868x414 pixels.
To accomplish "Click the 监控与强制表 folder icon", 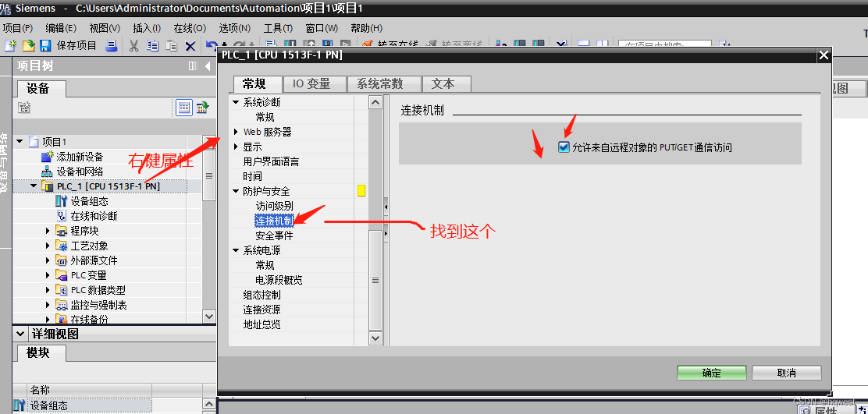I will coord(62,305).
